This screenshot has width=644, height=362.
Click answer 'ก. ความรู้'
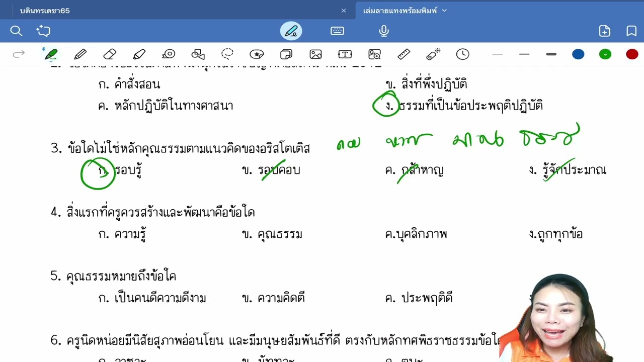(122, 234)
